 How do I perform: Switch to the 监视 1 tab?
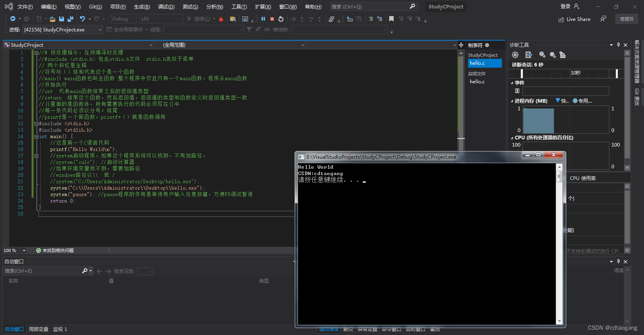tap(60, 329)
